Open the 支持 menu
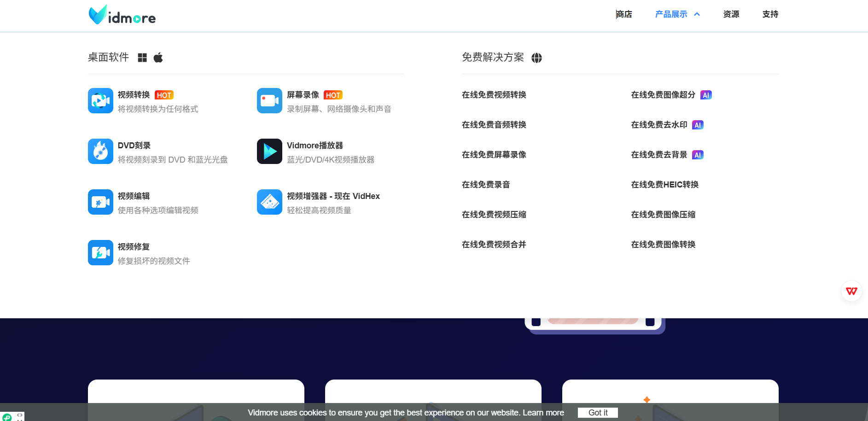This screenshot has height=421, width=868. coord(770,14)
